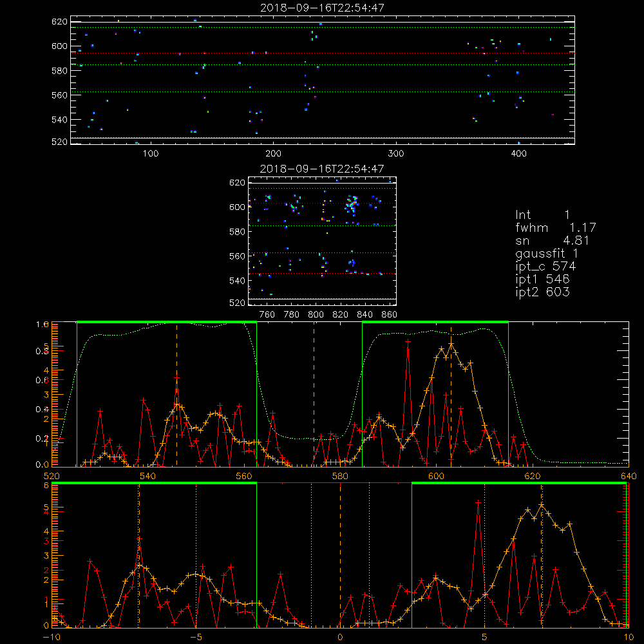The height and width of the screenshot is (644, 644).
Task: Click the 'ipt_c 574' label
Action: (546, 267)
